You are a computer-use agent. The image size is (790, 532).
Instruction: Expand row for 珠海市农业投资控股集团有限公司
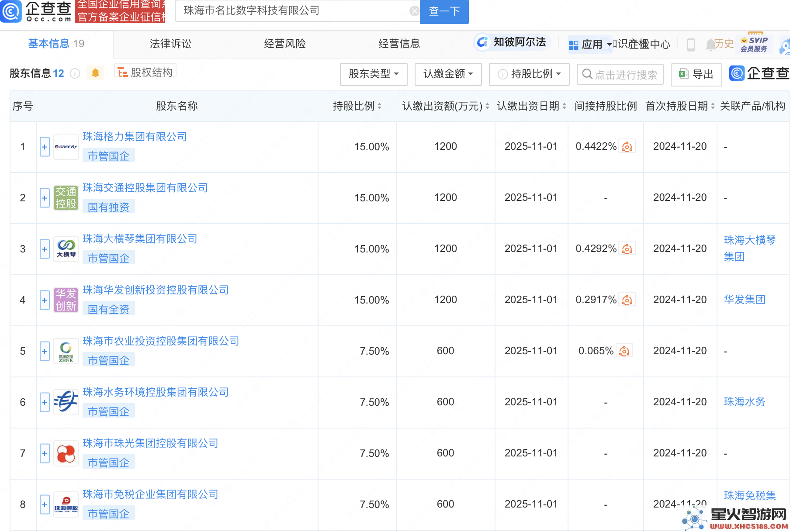pyautogui.click(x=45, y=352)
